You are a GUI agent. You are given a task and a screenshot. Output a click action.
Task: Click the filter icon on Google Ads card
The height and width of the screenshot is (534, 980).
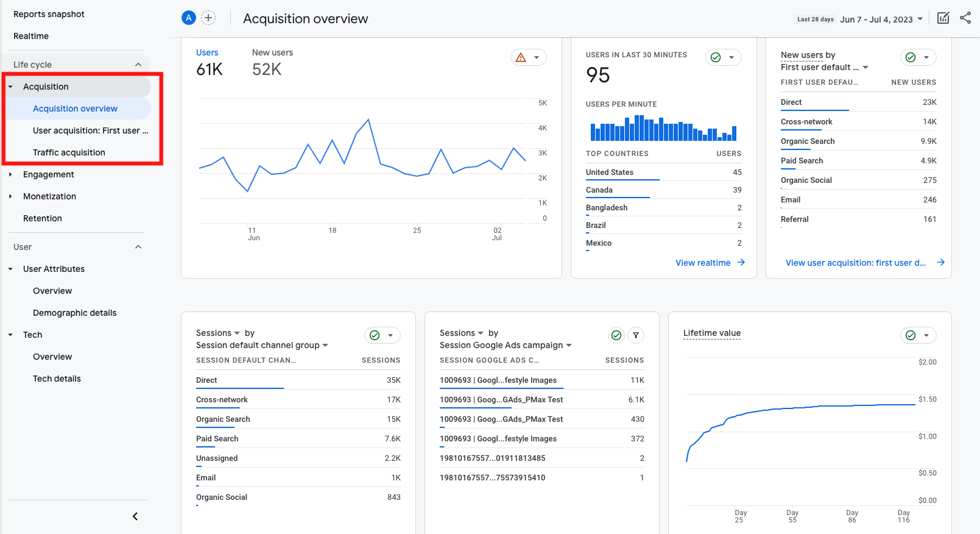tap(636, 335)
